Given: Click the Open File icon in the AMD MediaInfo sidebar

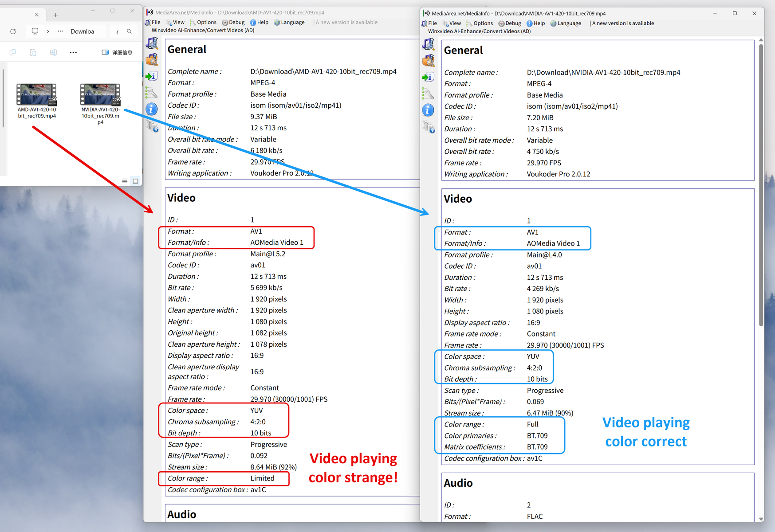Looking at the screenshot, I should [152, 43].
